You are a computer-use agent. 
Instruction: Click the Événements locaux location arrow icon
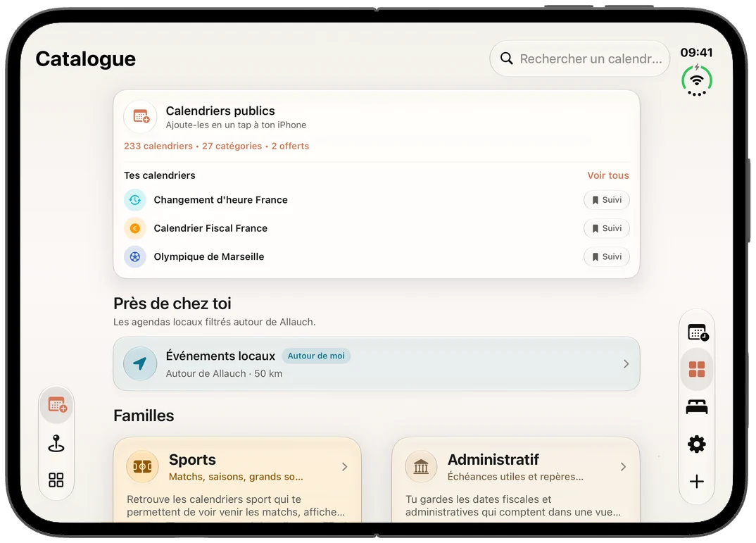point(140,363)
